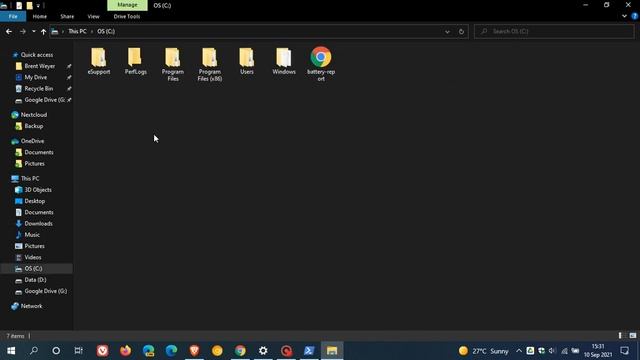Open taskbar Search
640x360 pixels.
click(x=34, y=351)
